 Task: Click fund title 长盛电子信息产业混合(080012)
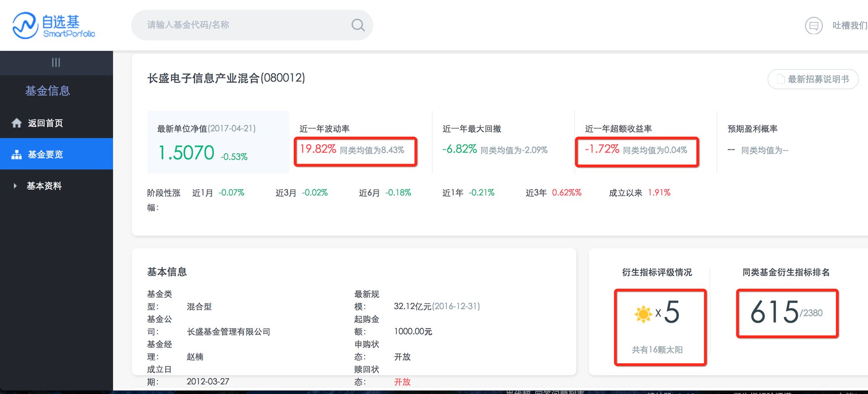[x=226, y=78]
